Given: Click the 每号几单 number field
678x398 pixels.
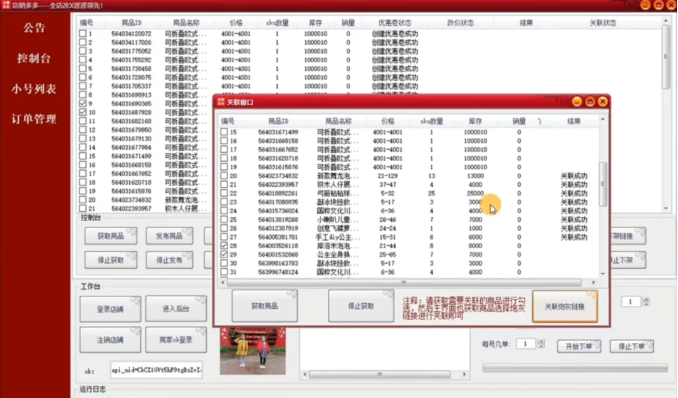Looking at the screenshot, I should 526,344.
